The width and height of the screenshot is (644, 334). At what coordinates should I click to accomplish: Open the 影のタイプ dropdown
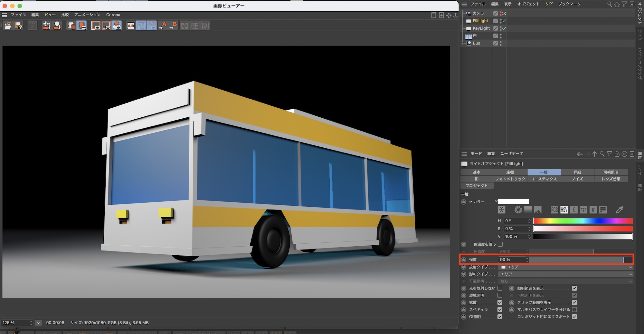565,274
